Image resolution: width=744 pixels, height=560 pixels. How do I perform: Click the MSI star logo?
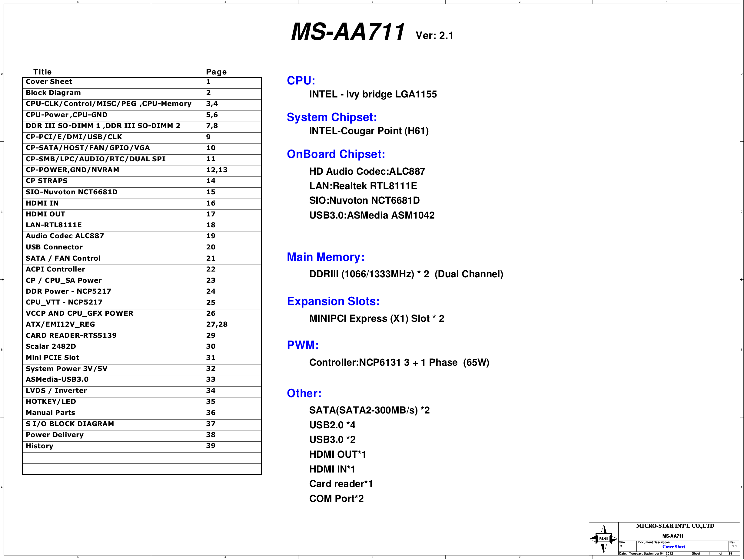point(603,539)
